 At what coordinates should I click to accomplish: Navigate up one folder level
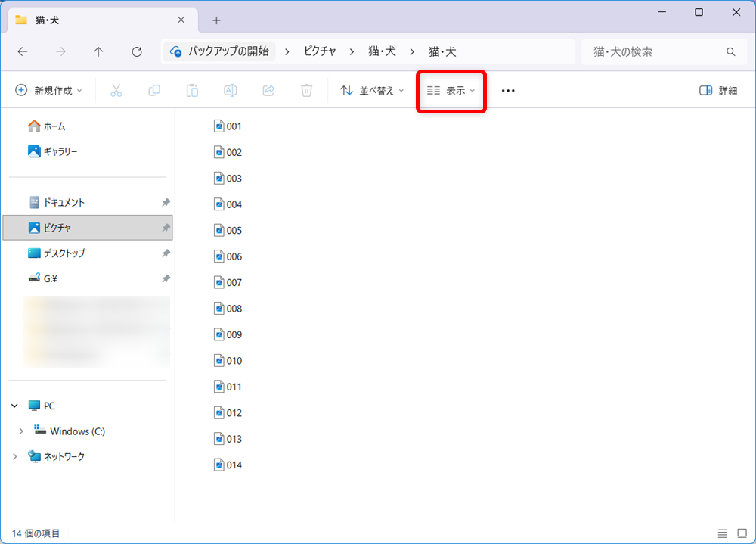click(98, 51)
